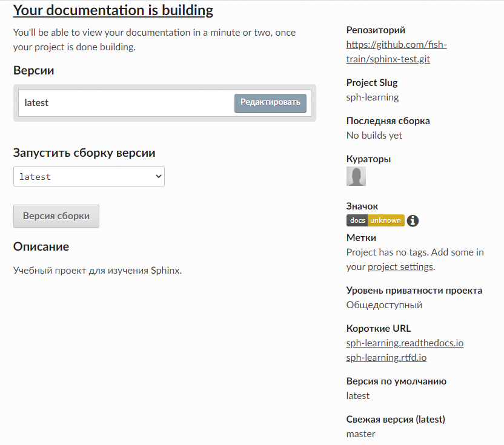This screenshot has height=445, width=504.
Task: Click the latest version entry row
Action: click(x=165, y=103)
